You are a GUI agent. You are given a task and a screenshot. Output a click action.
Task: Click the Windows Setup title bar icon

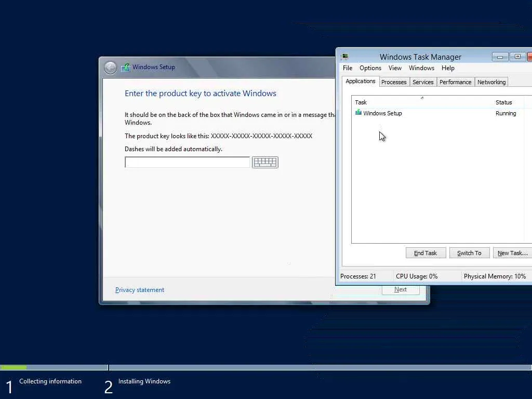126,67
